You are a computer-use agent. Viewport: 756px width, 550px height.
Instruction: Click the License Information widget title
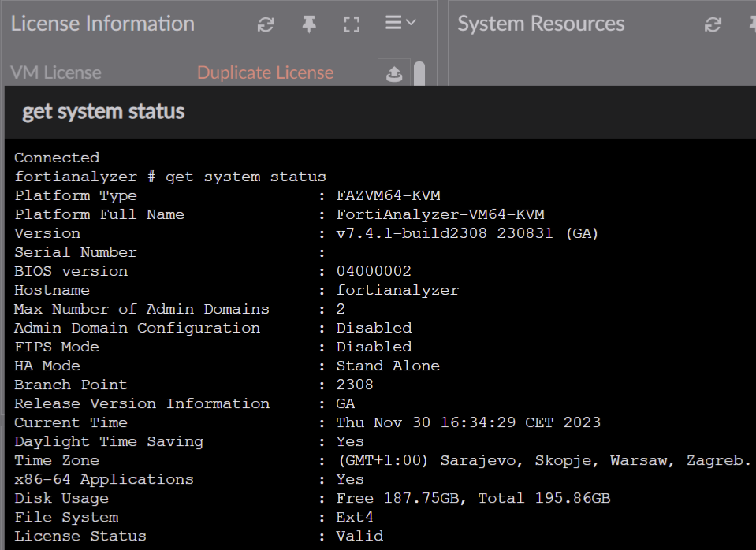(102, 24)
